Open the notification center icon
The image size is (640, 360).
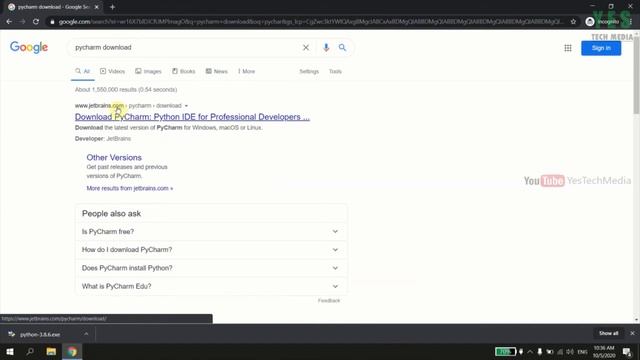pyautogui.click(x=627, y=351)
